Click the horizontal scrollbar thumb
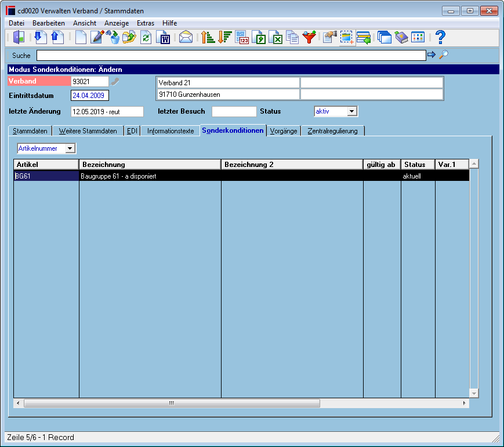504x447 pixels. (x=172, y=403)
